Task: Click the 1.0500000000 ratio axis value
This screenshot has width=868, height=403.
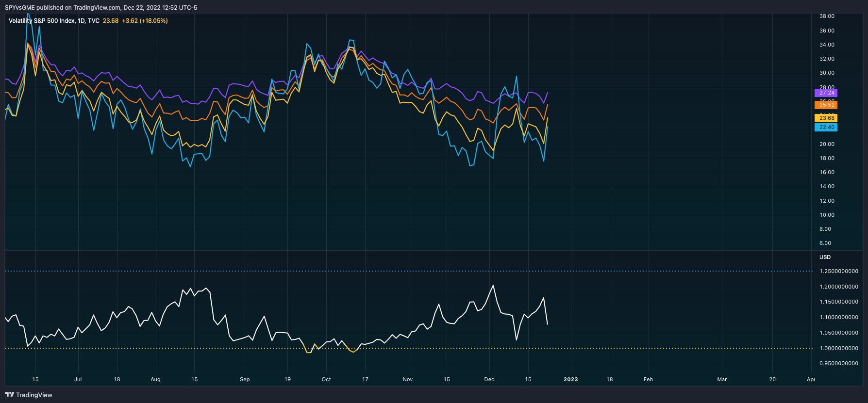Action: tap(839, 333)
